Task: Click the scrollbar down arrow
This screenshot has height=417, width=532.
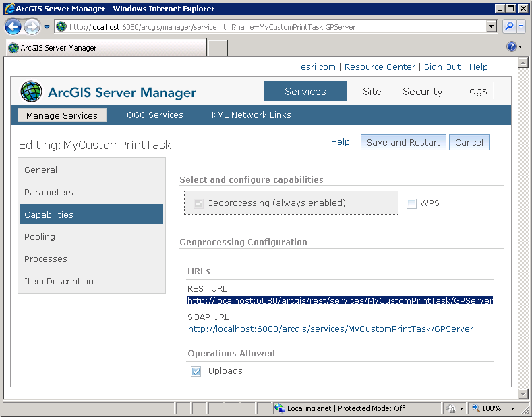Action: [x=523, y=393]
